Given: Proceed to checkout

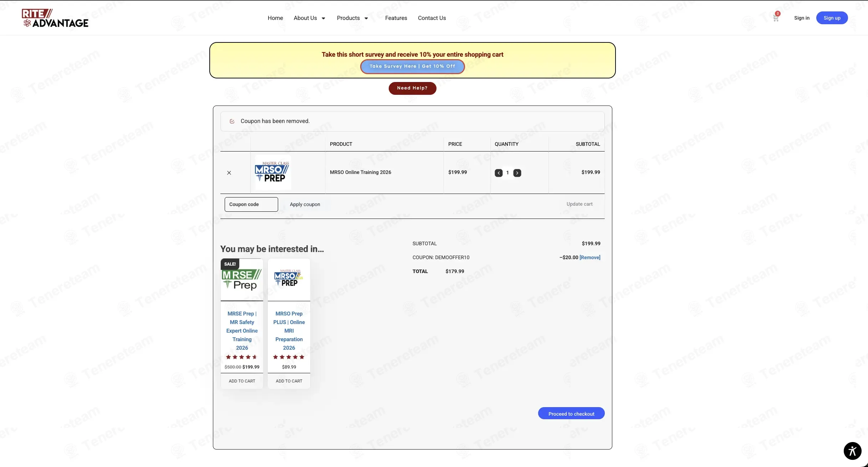Looking at the screenshot, I should (571, 414).
